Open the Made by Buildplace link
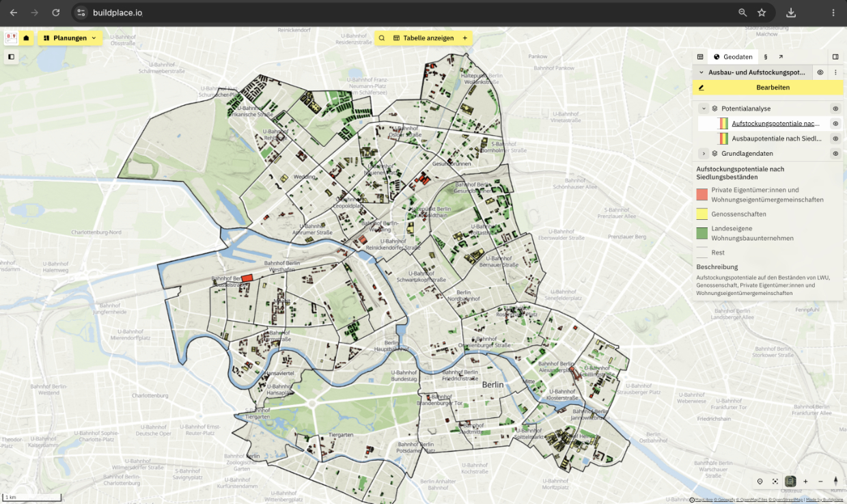Screen dimensions: 847x504 (824, 500)
